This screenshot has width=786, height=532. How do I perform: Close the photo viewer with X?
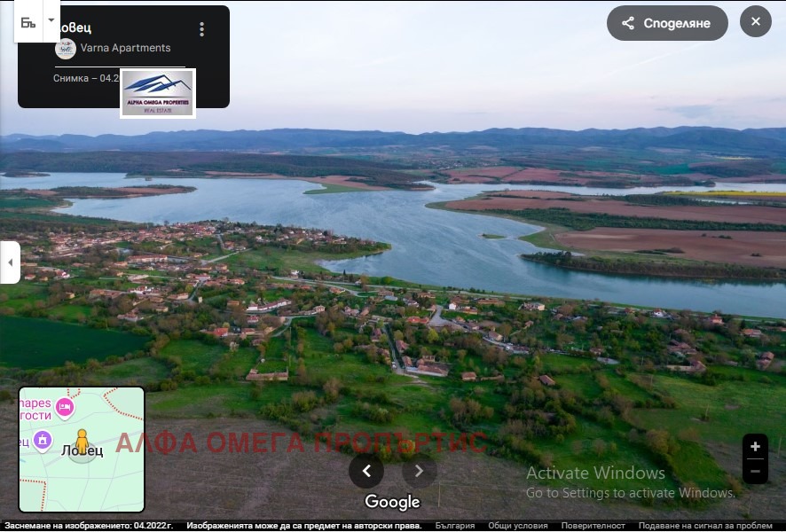755,22
